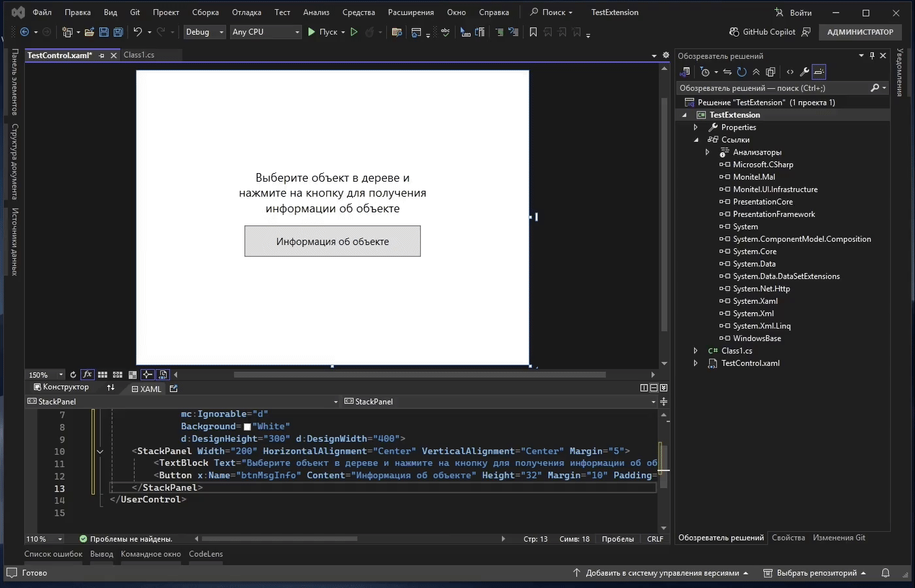
Task: Toggle snap to gridlines button
Action: (118, 374)
